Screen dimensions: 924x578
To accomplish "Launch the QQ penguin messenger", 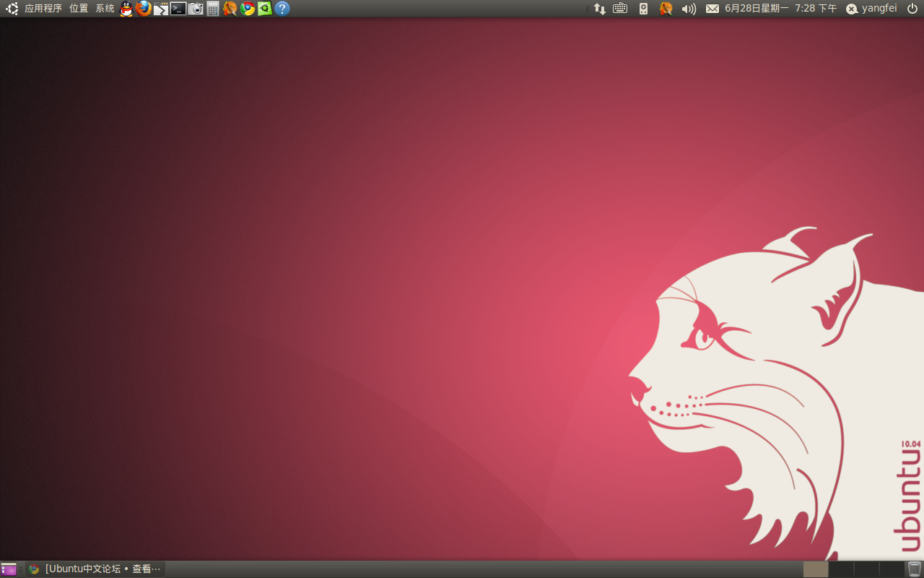I will coord(126,9).
